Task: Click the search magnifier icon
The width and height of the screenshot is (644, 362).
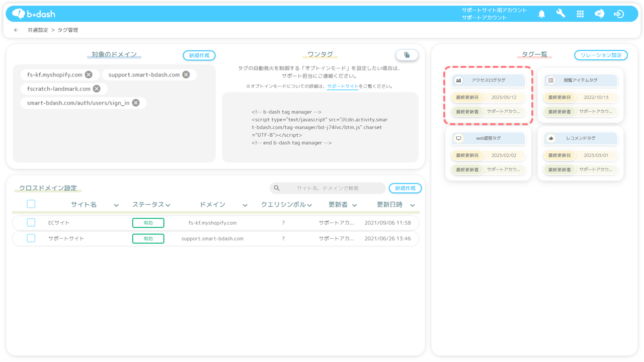Action: (277, 188)
